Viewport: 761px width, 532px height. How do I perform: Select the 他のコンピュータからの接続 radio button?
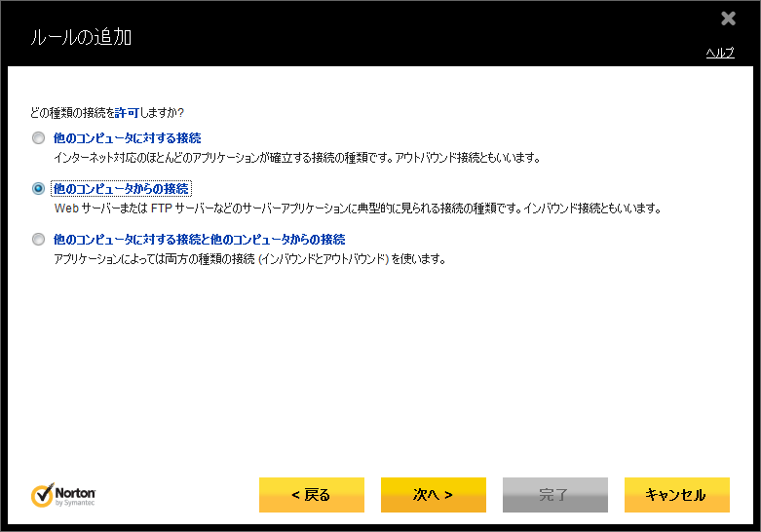tap(39, 189)
